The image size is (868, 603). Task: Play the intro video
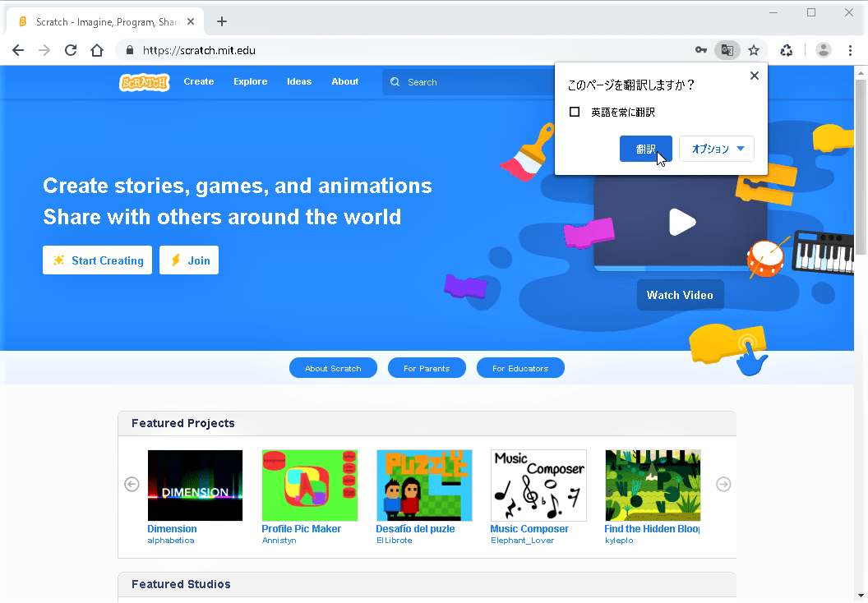pyautogui.click(x=682, y=222)
